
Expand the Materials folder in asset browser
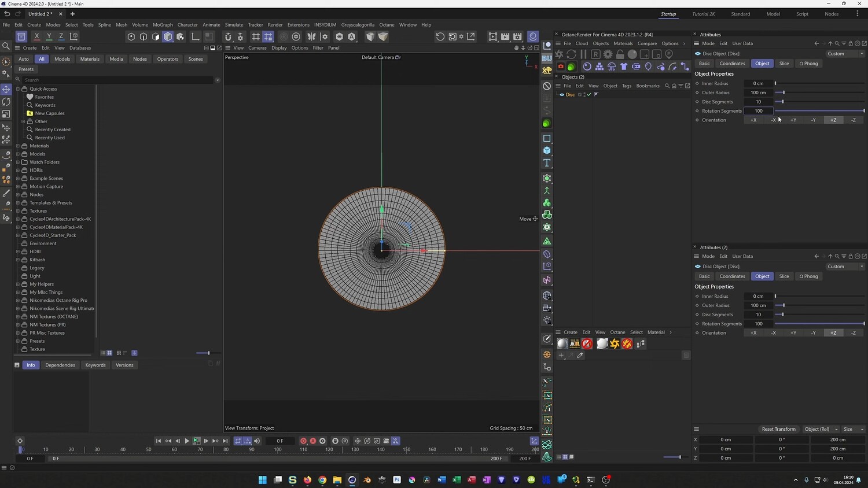(x=18, y=146)
